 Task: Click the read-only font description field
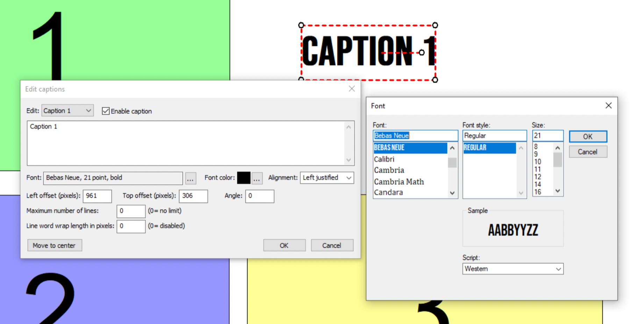coord(113,178)
